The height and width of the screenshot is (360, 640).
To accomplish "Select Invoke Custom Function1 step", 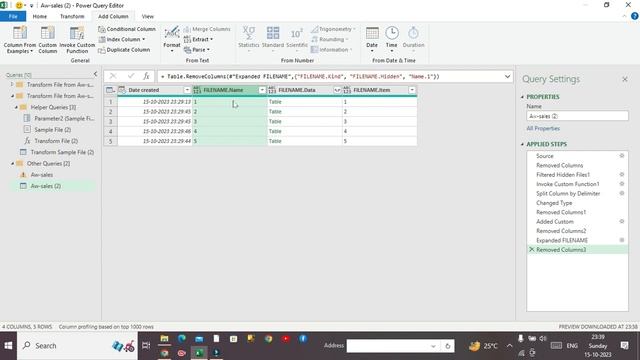I will click(568, 184).
